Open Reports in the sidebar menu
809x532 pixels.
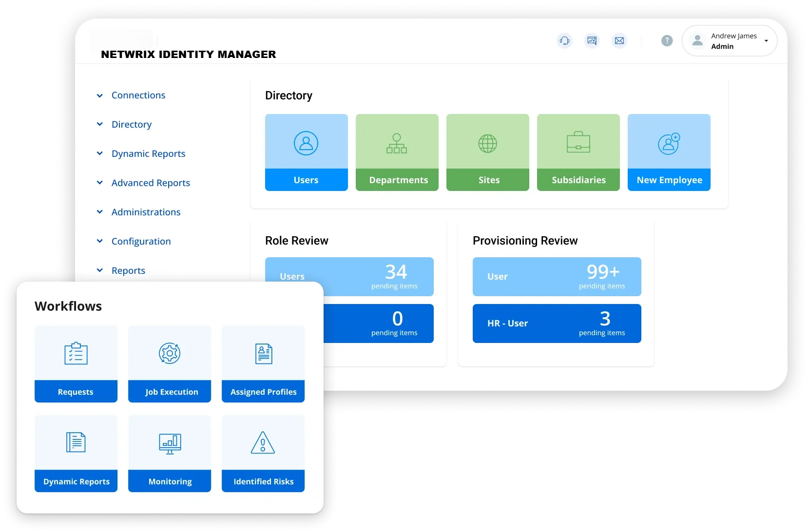click(x=128, y=271)
